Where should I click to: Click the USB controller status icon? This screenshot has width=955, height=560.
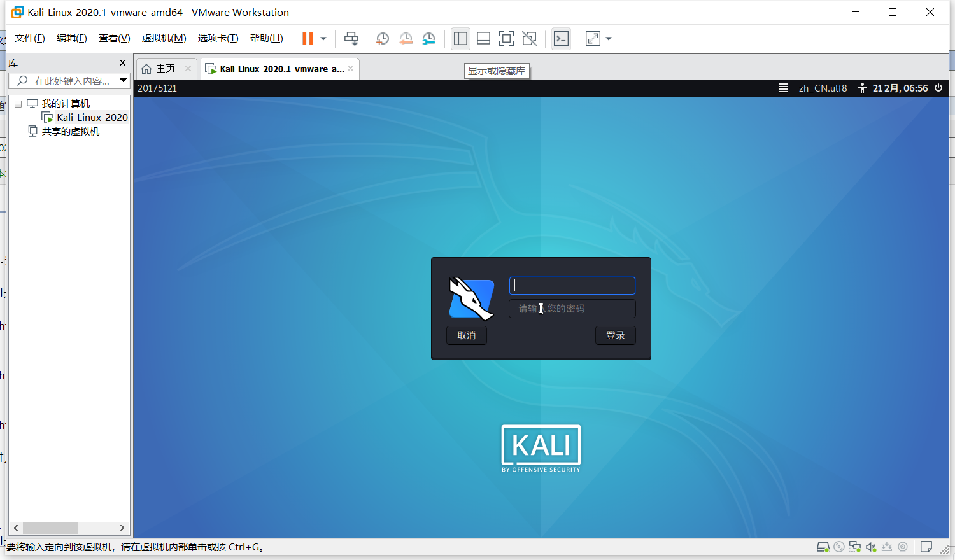click(x=887, y=547)
